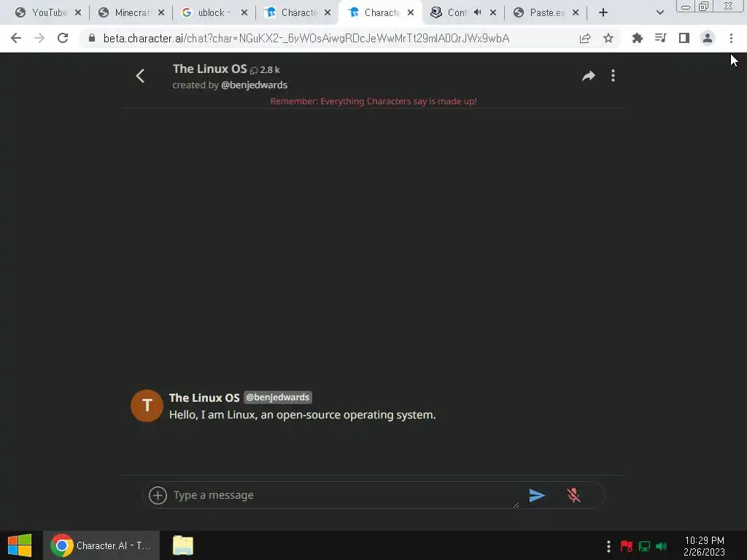Open Chrome media controls icon
Screen dimensions: 747x560
point(660,38)
